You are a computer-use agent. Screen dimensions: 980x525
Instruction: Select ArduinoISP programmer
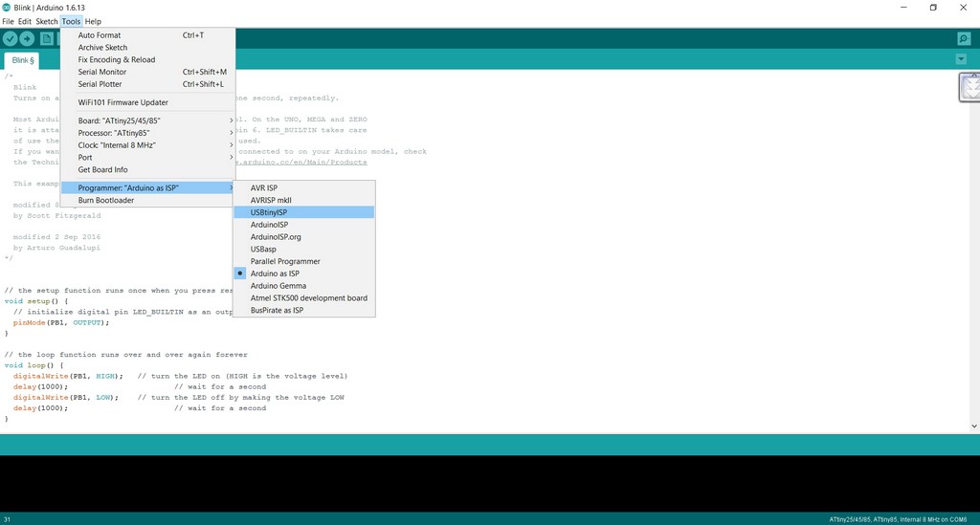click(303, 225)
